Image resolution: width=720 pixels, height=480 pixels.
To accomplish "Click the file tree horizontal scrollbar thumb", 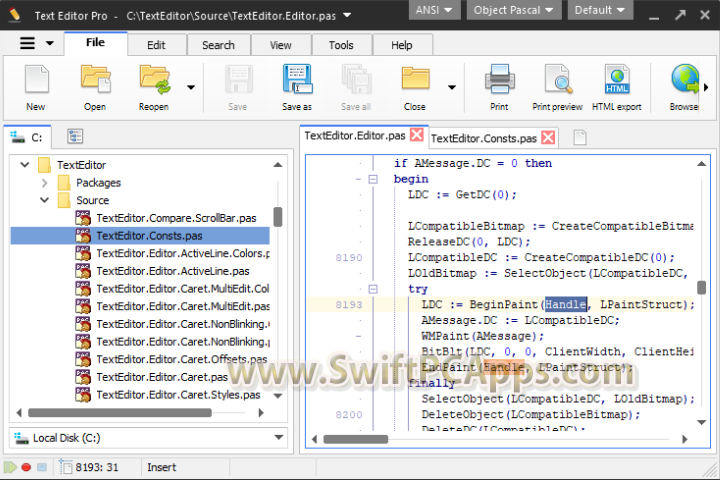I will [x=120, y=413].
